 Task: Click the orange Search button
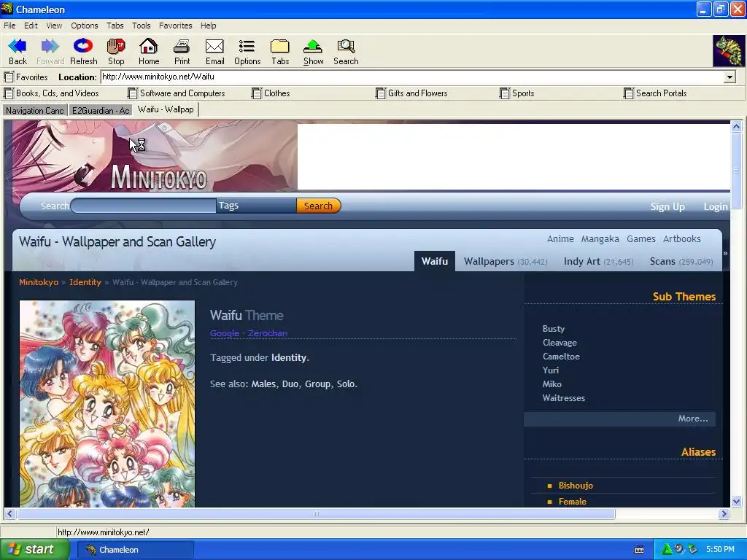point(318,206)
